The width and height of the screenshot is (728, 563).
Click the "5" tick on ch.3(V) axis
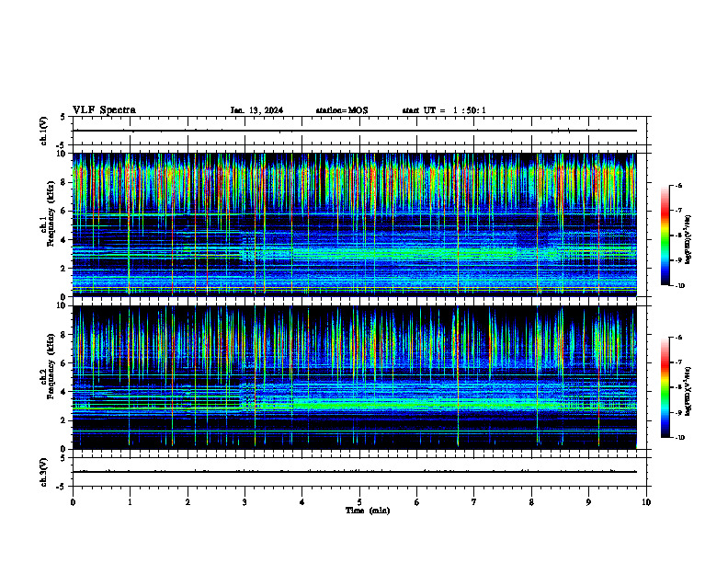point(63,458)
